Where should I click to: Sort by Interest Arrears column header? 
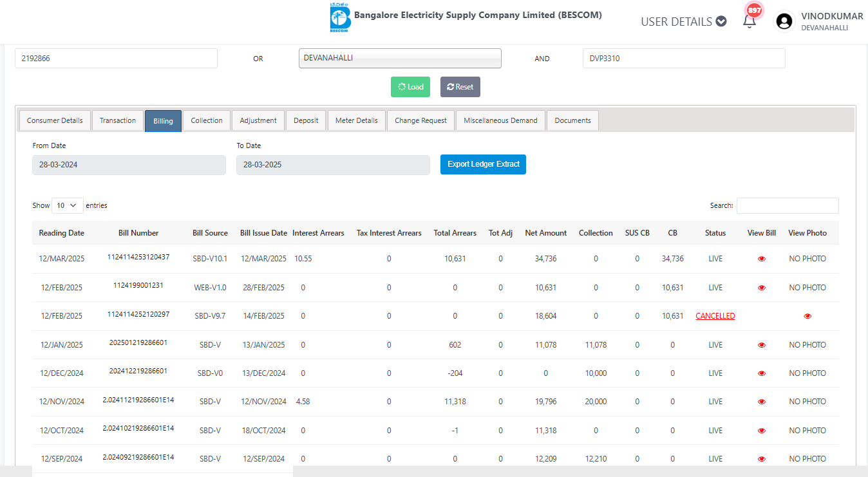(318, 233)
